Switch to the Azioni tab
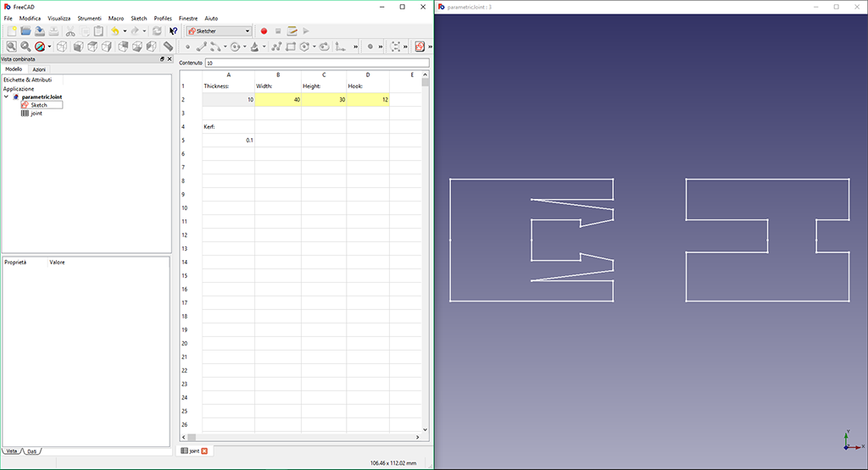The height and width of the screenshot is (470, 868). point(39,69)
